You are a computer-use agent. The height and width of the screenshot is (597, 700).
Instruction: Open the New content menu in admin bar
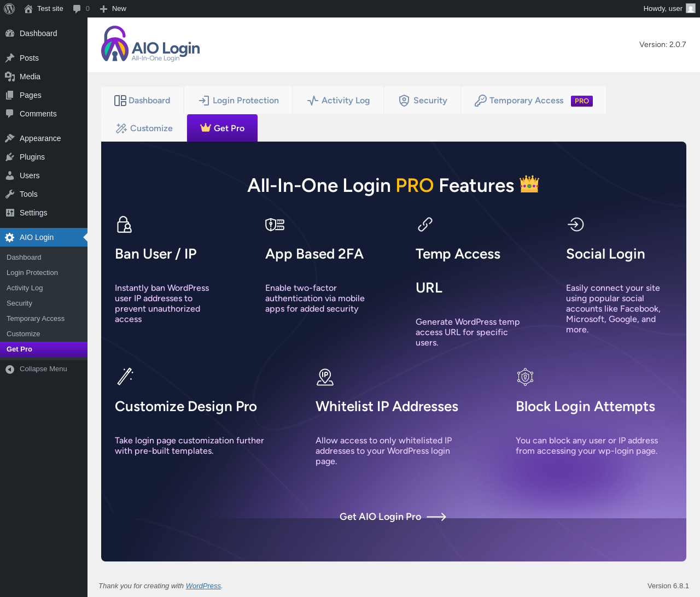point(113,9)
